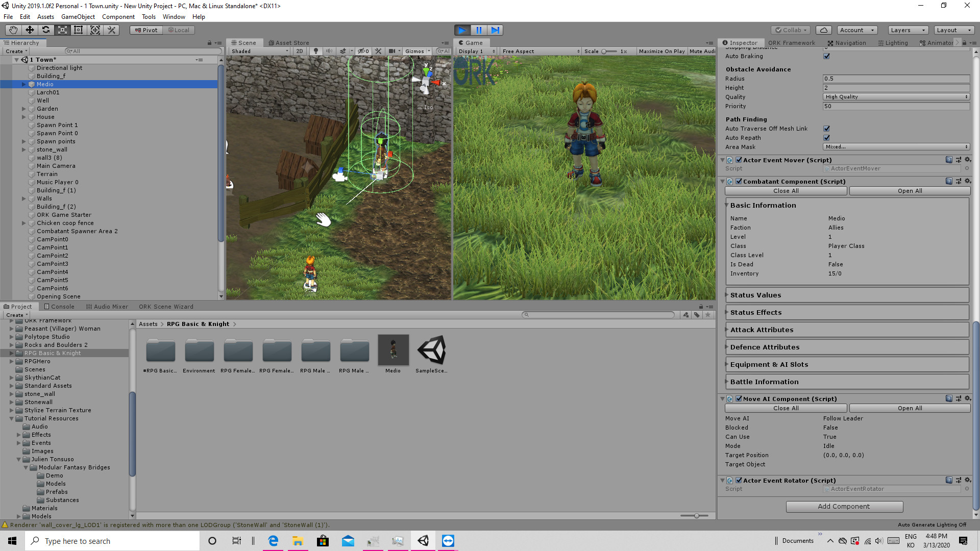Click the Add Component button
Image resolution: width=980 pixels, height=551 pixels.
tap(844, 507)
